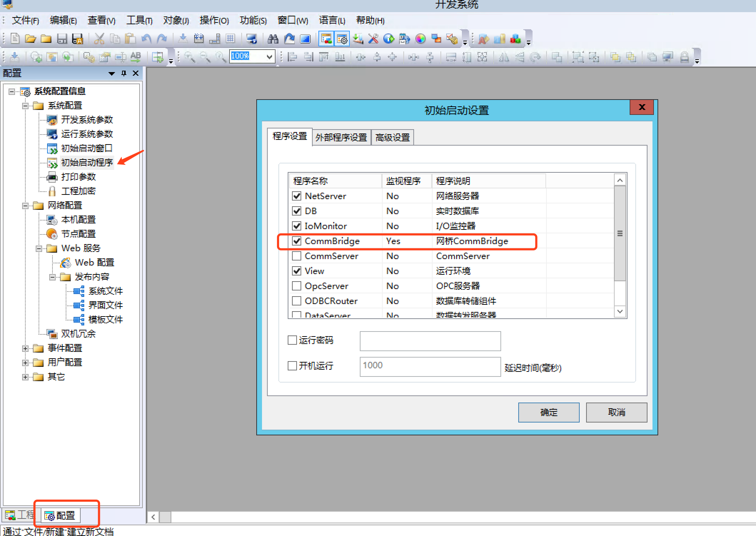
Task: Enable the CommServer checkbox
Action: [297, 256]
